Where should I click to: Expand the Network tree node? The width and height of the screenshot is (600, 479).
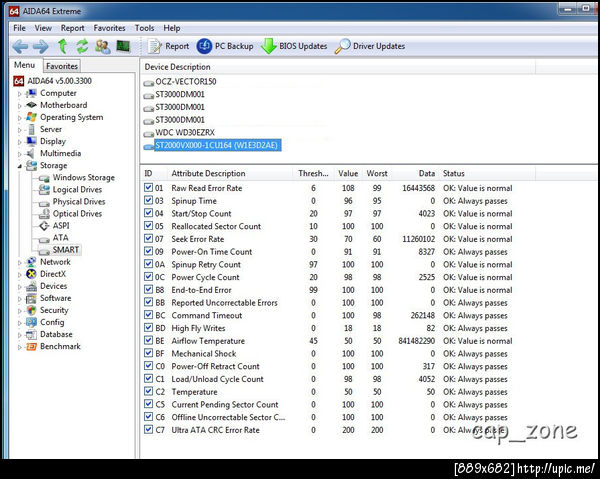(20, 262)
